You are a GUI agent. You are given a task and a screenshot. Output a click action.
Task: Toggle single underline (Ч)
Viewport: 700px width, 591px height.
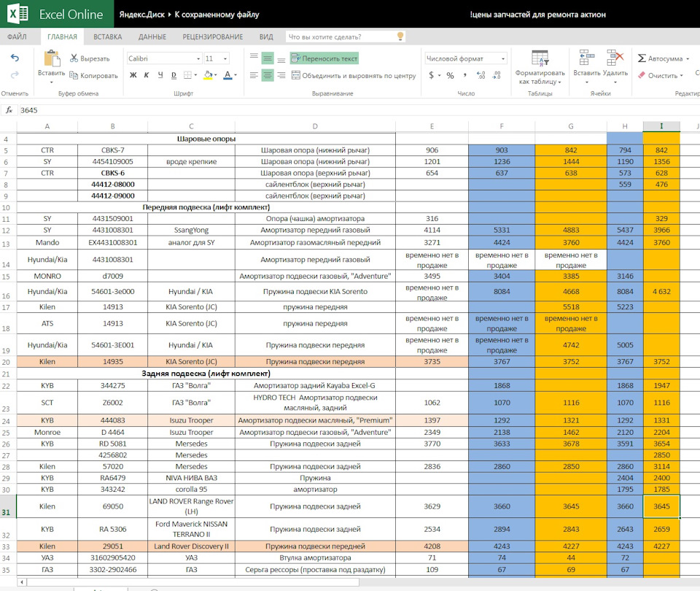click(160, 75)
